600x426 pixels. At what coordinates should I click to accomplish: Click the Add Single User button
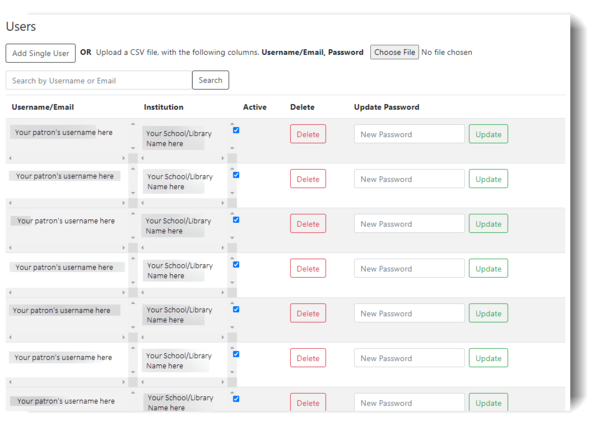41,53
